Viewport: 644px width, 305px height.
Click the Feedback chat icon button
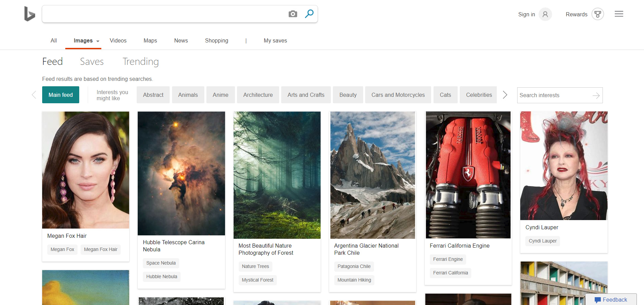pos(598,300)
